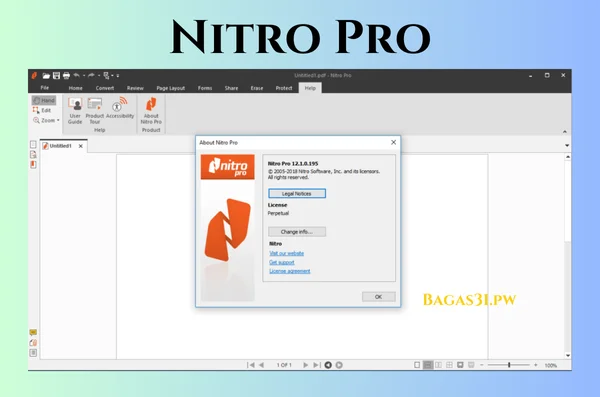Screen dimensions: 600x397
Task: Switch to Facing continuous view
Action: (x=449, y=365)
